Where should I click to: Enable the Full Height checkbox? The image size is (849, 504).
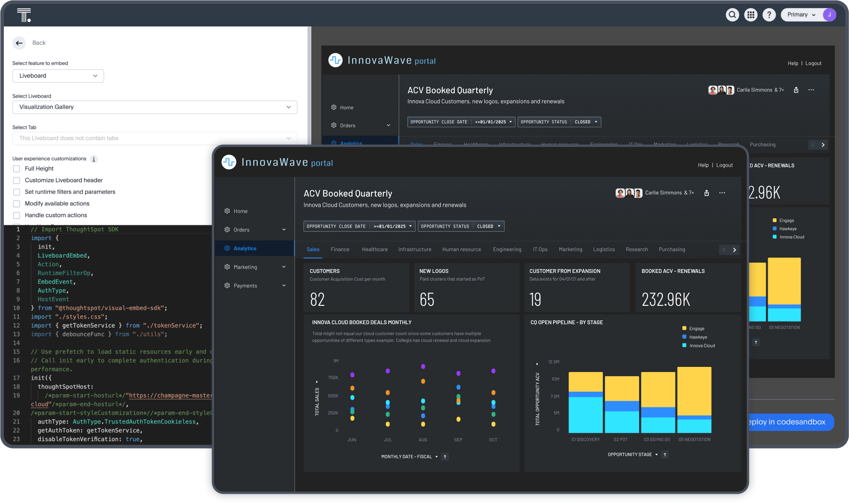17,169
